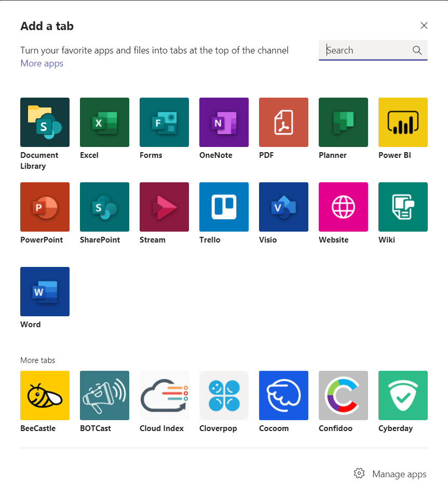448x497 pixels.
Task: Open the Cyberday shield icon
Action: coord(403,395)
